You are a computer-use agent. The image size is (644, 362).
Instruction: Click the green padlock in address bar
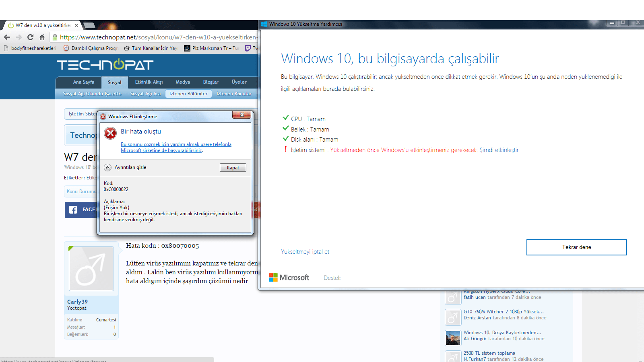(55, 37)
